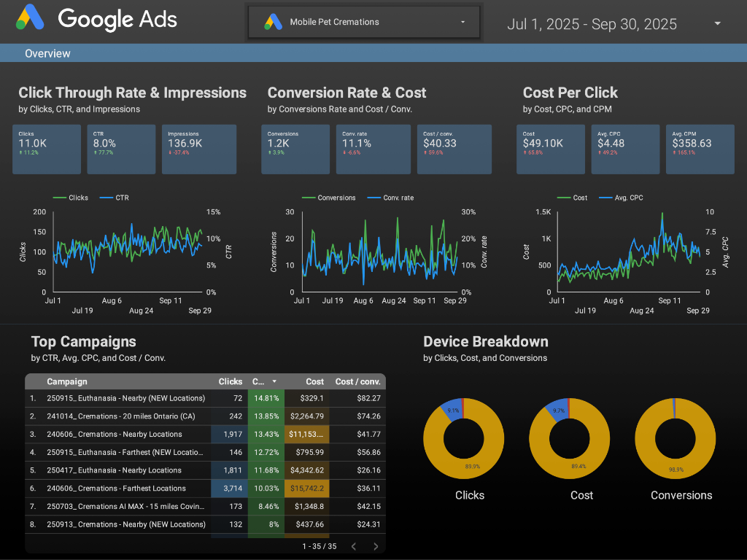
Task: Click the yellow 89.9% segment of Clicks donut
Action: (x=473, y=464)
